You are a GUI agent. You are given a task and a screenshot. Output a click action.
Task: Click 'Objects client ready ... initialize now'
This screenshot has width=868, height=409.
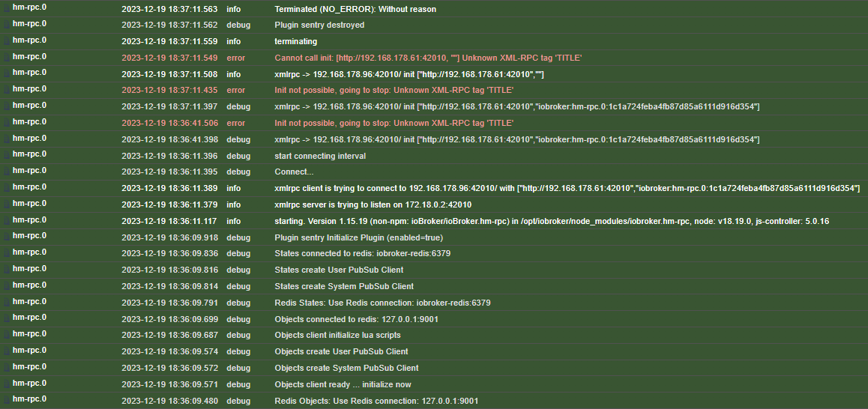pos(343,384)
